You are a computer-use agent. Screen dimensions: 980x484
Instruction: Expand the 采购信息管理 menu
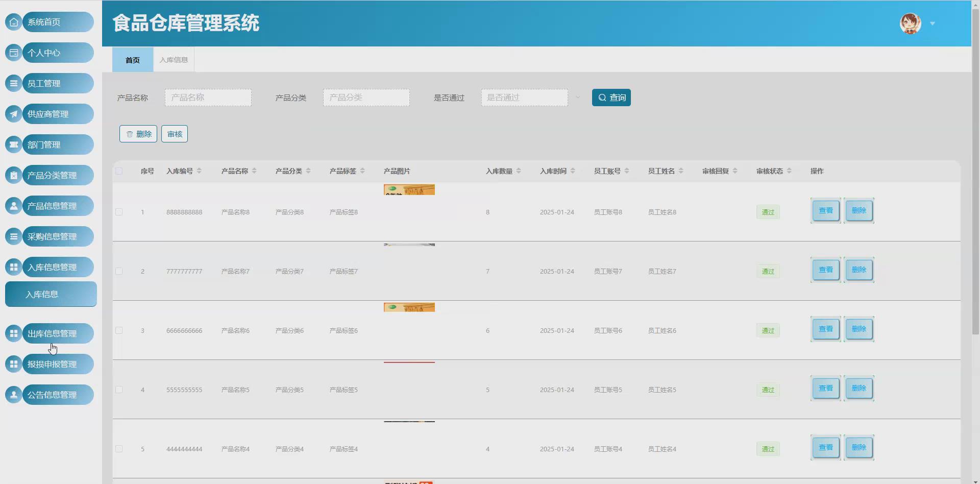pos(58,236)
